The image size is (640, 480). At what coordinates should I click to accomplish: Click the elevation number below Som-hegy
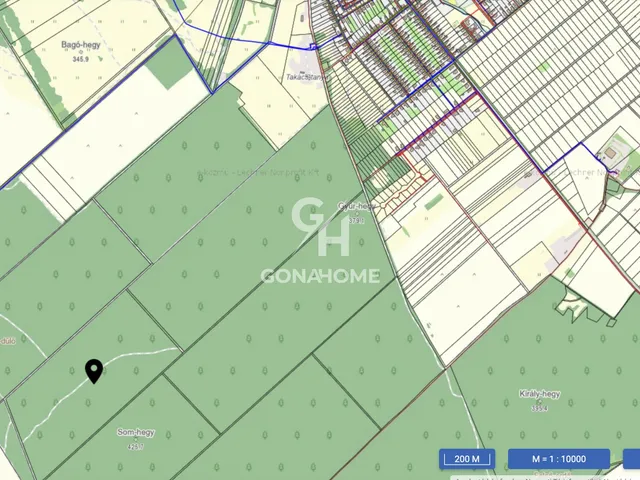point(135,446)
